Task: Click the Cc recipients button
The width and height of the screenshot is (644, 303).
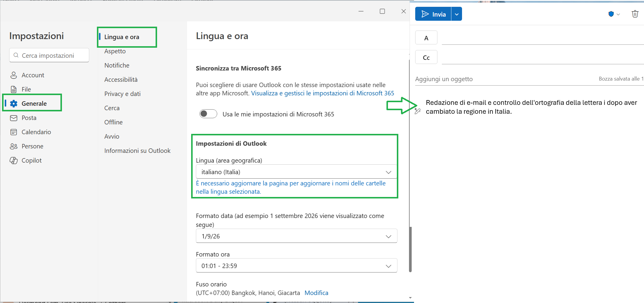Action: (x=426, y=57)
